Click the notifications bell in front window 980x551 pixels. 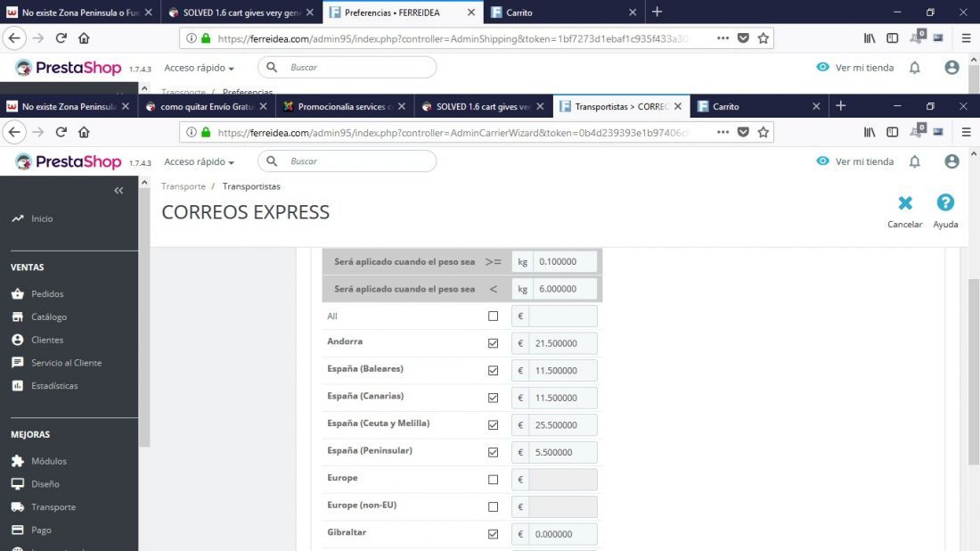[x=914, y=161]
